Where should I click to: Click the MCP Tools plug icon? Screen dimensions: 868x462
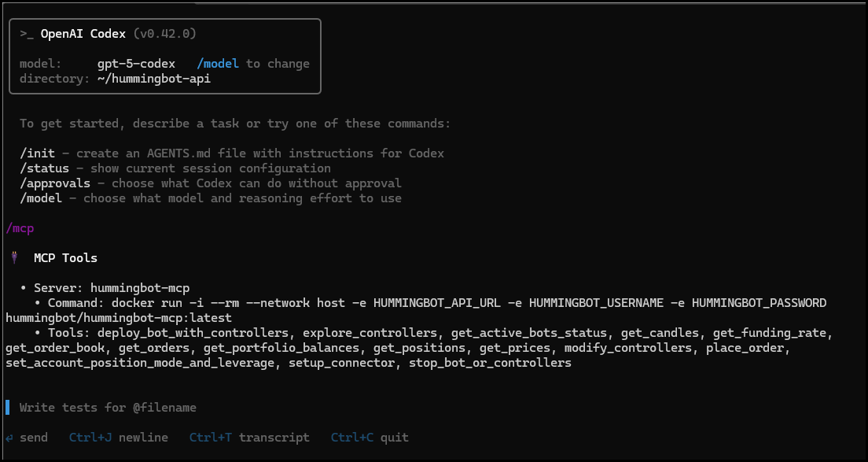pyautogui.click(x=13, y=257)
